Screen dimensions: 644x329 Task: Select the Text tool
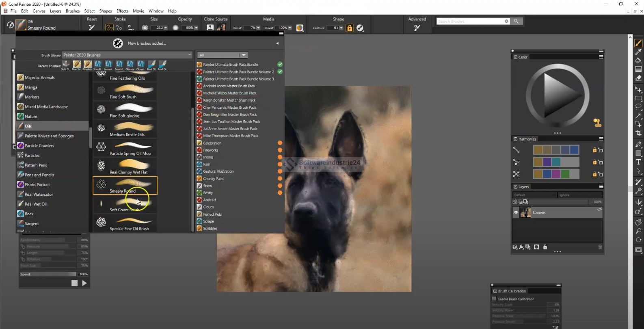[x=638, y=162]
